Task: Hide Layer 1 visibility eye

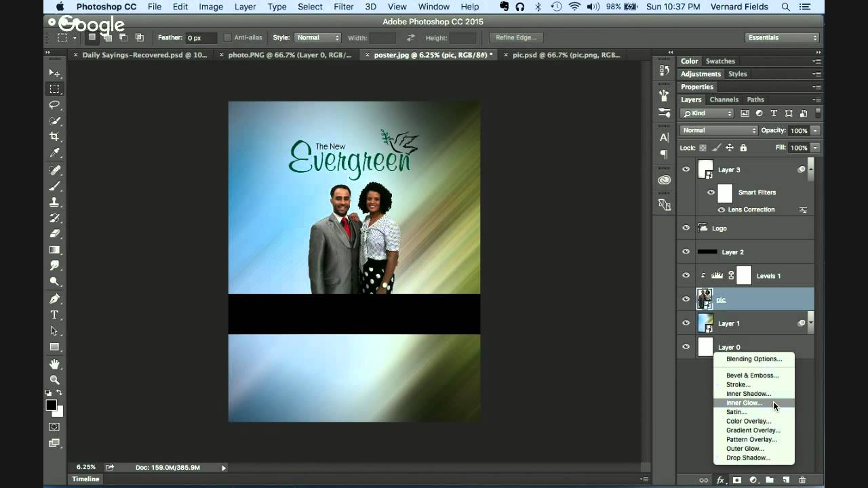Action: (x=686, y=323)
